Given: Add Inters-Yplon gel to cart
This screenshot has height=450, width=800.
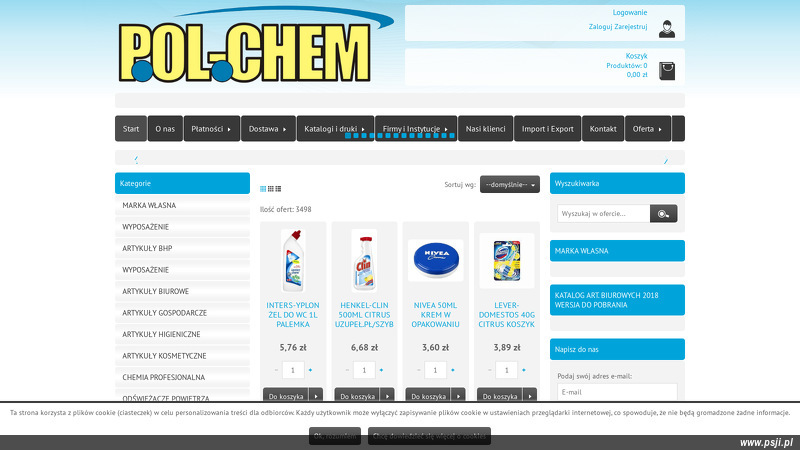Looking at the screenshot, I should click(286, 396).
